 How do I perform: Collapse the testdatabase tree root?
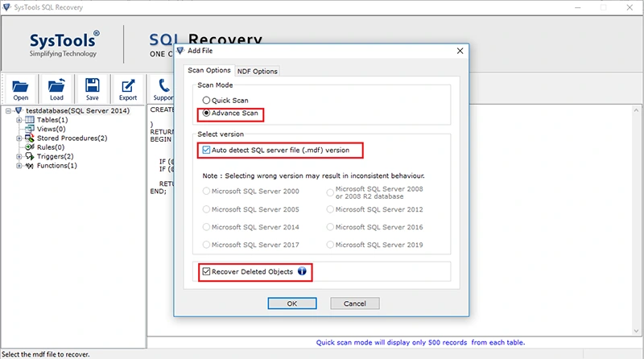pos(8,111)
